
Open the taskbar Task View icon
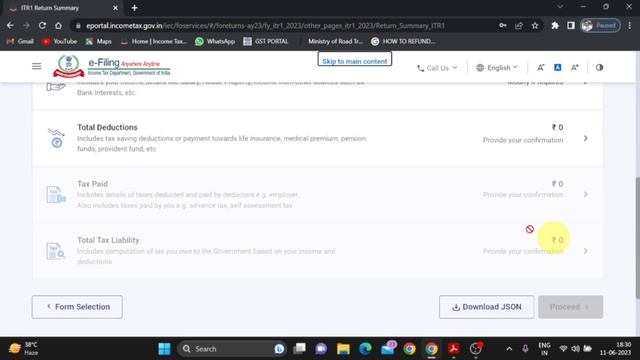tap(299, 349)
